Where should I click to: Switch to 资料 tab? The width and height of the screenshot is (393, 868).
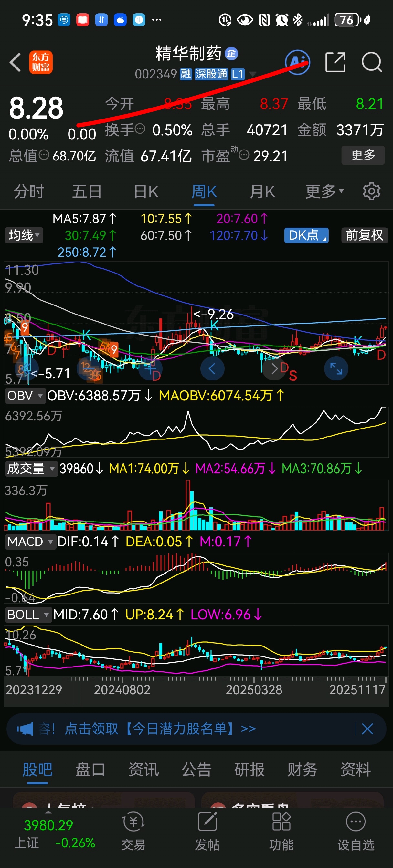tap(356, 770)
